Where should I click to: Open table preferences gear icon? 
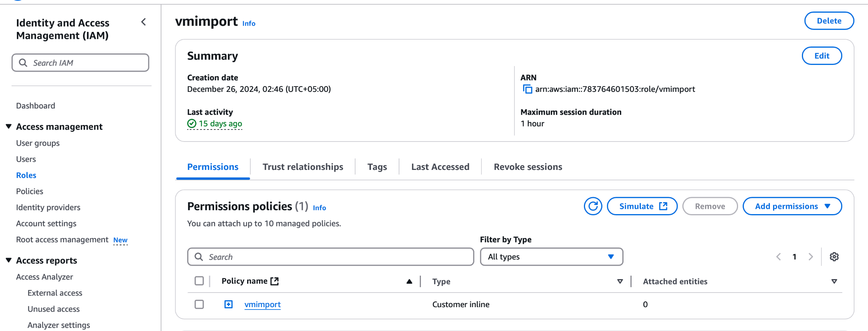point(834,257)
